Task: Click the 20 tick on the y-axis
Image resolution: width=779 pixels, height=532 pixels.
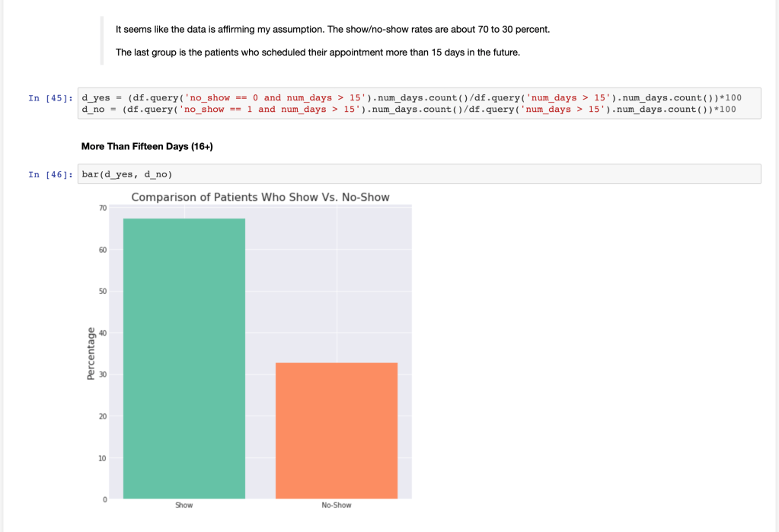Action: (x=103, y=416)
